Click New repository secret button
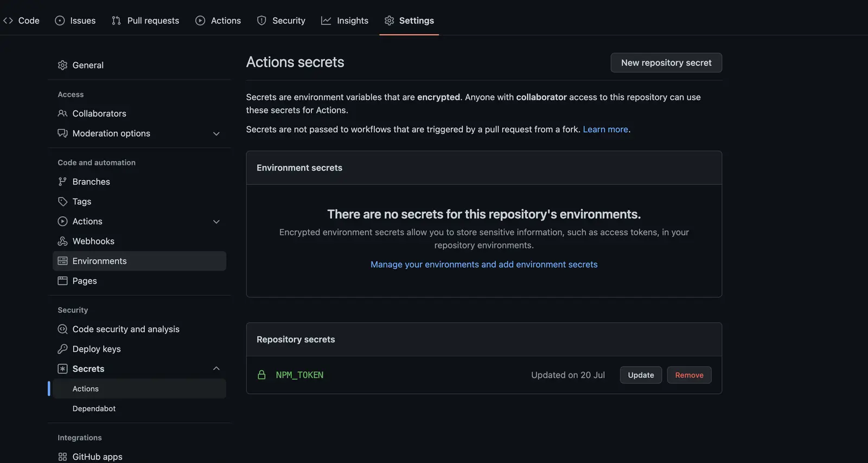This screenshot has height=463, width=868. click(666, 63)
